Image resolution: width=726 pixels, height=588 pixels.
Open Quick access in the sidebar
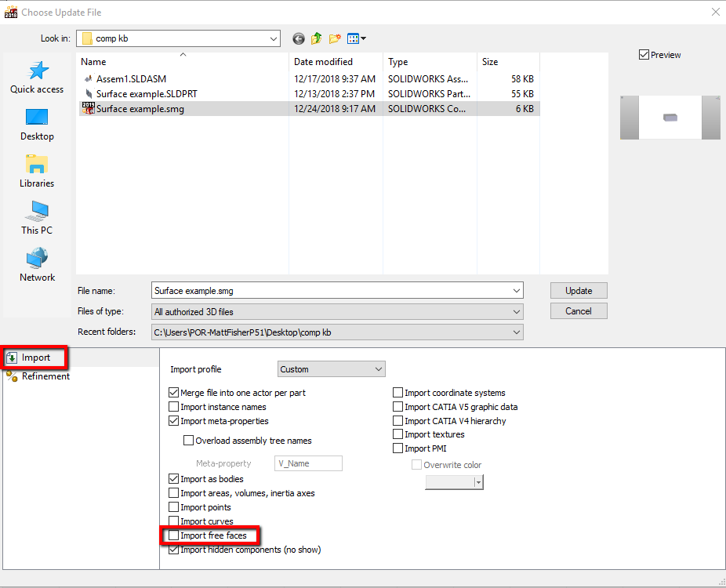(37, 78)
